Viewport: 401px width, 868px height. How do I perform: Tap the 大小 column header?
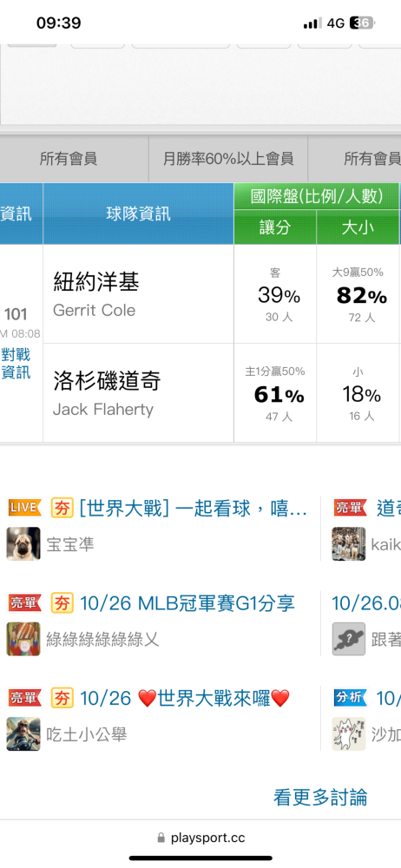358,227
